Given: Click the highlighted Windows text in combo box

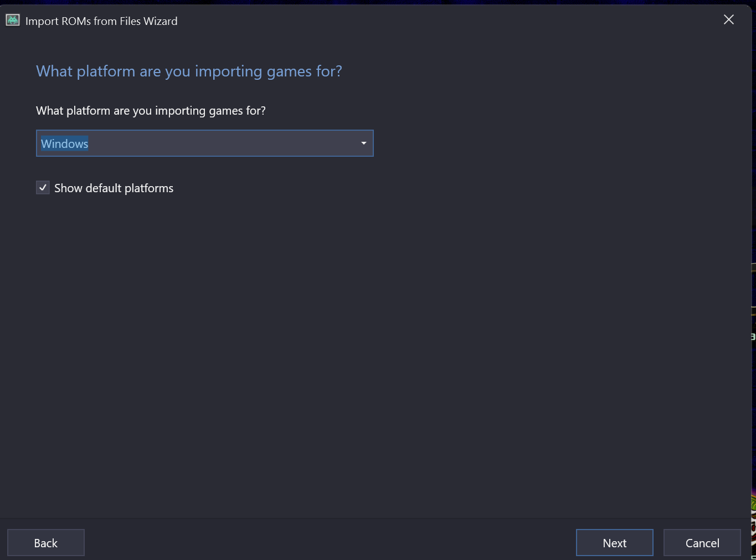Looking at the screenshot, I should pyautogui.click(x=65, y=143).
